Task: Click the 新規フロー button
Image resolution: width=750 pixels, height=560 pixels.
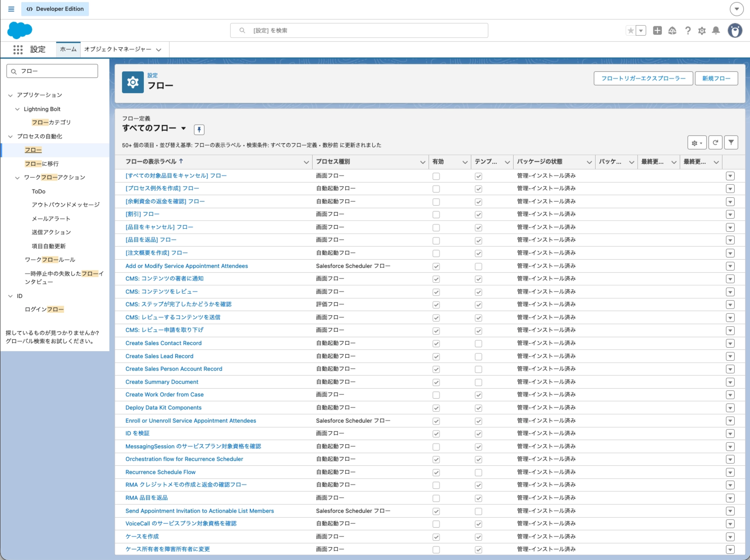Action: pyautogui.click(x=716, y=78)
